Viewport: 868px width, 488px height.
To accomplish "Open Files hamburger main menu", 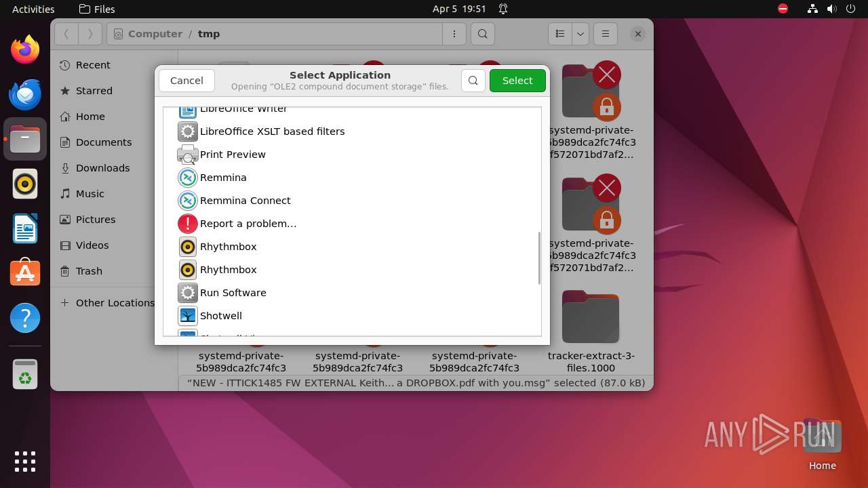I will point(606,34).
